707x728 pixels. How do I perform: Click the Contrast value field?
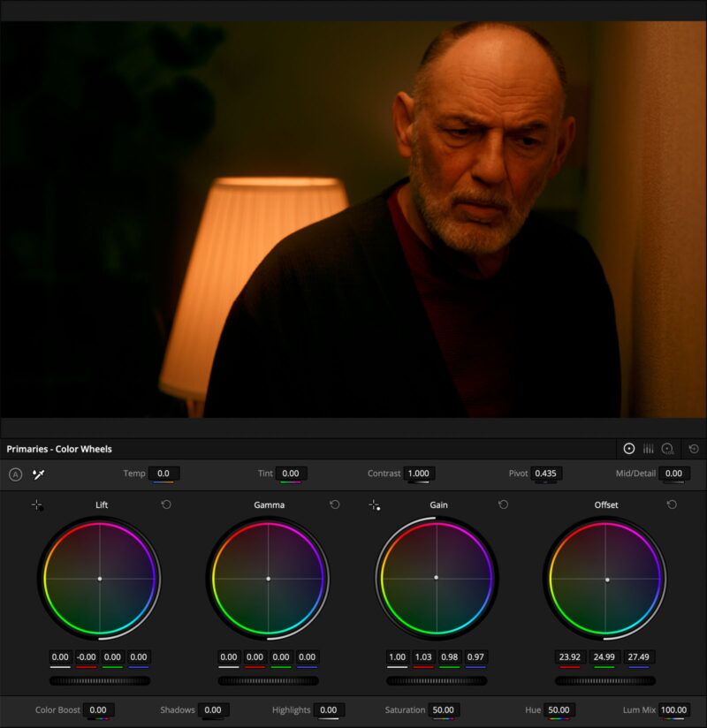419,474
